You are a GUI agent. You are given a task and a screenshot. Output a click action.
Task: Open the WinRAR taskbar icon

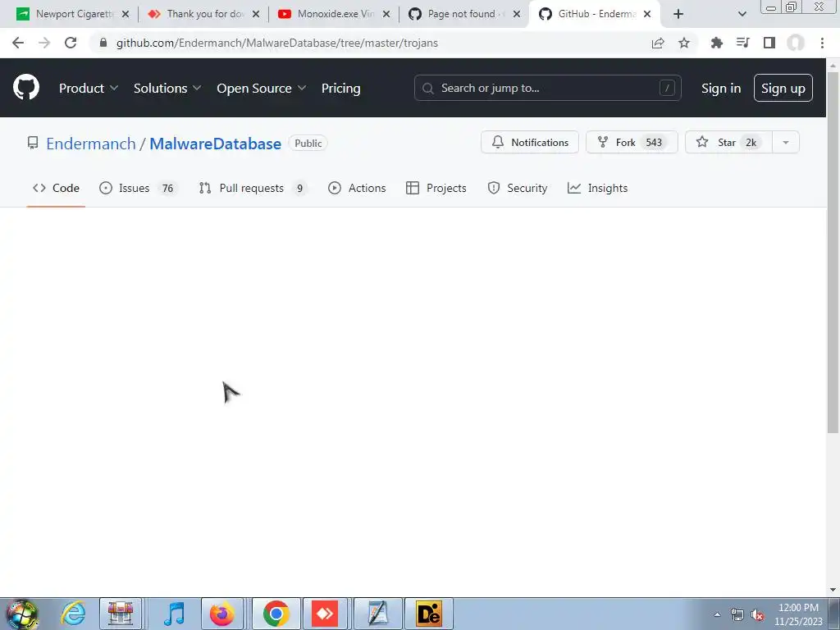click(x=121, y=614)
